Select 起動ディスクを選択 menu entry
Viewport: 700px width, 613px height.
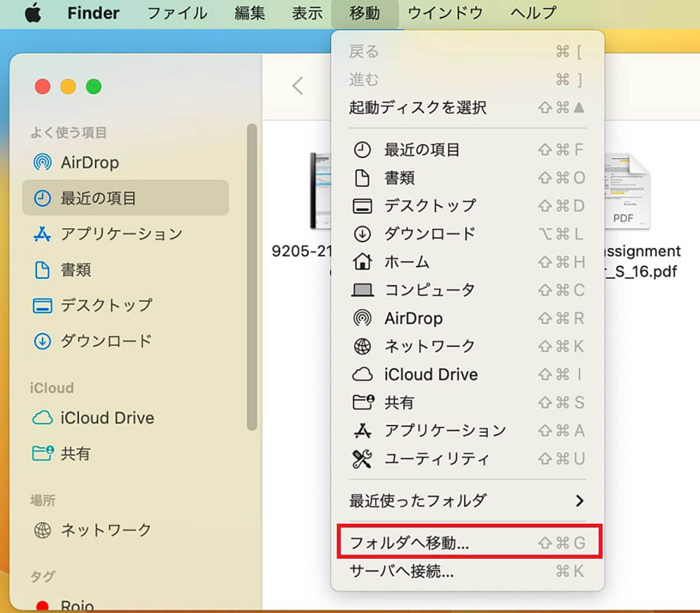[x=467, y=107]
